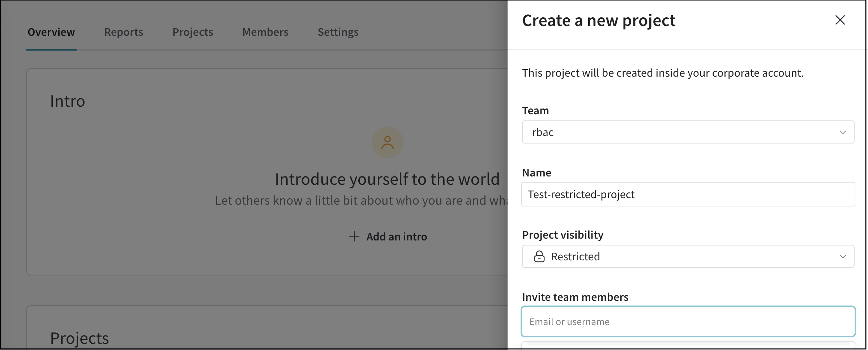Click the lock icon next to Restricted
Screen dimensions: 868x350
(539, 256)
